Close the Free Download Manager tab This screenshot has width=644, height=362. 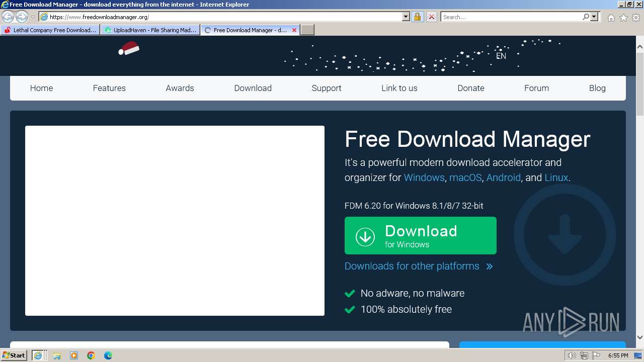tap(294, 30)
